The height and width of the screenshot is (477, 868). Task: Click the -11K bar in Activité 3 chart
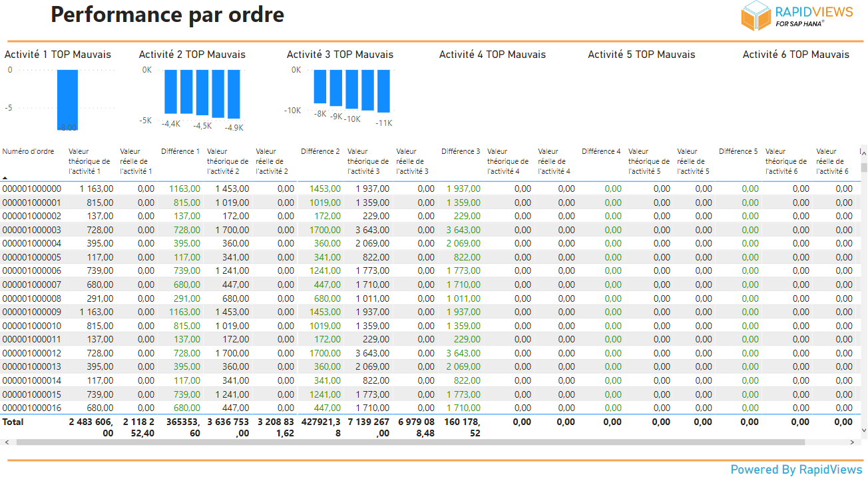point(383,91)
